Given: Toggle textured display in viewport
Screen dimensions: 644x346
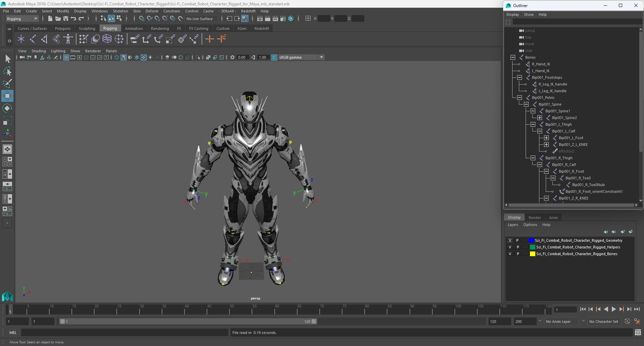Looking at the screenshot, I should [x=144, y=57].
